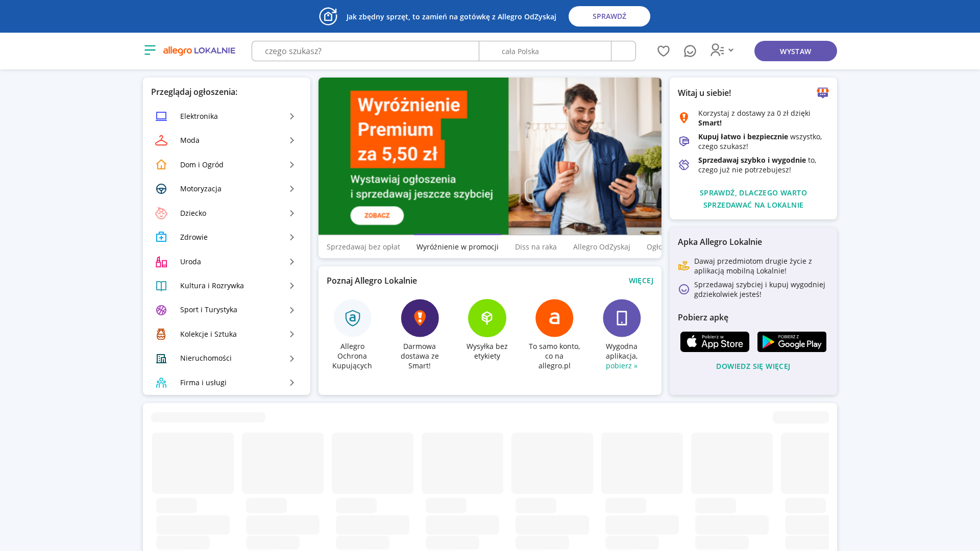Click 'To samo konto' orange Allegro icon
Viewport: 980px width, 551px height.
click(554, 318)
